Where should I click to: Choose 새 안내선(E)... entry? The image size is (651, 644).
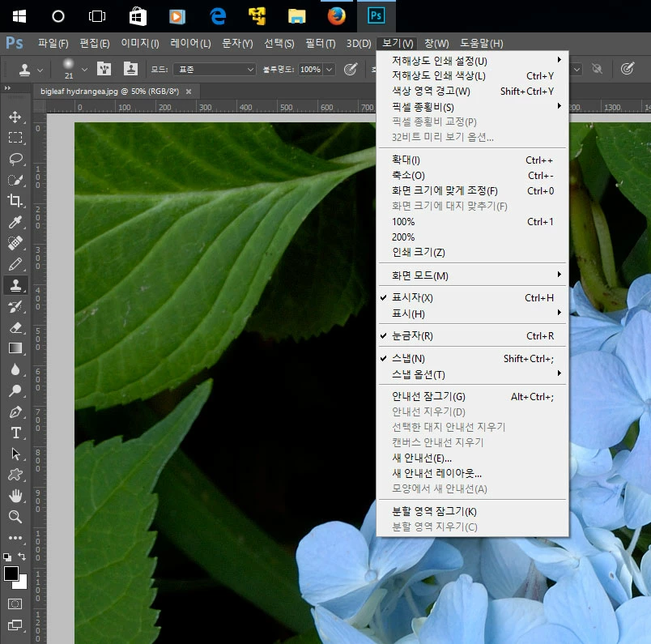tap(473, 458)
